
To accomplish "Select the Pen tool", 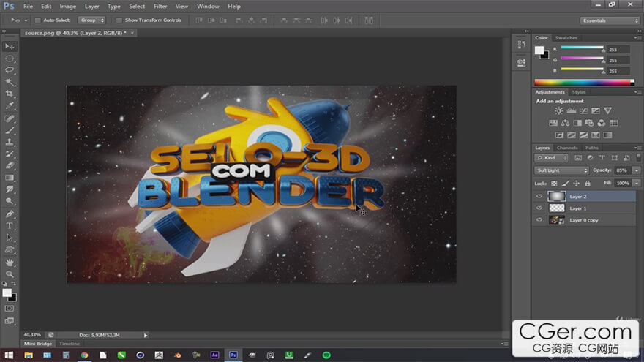I will pyautogui.click(x=10, y=214).
